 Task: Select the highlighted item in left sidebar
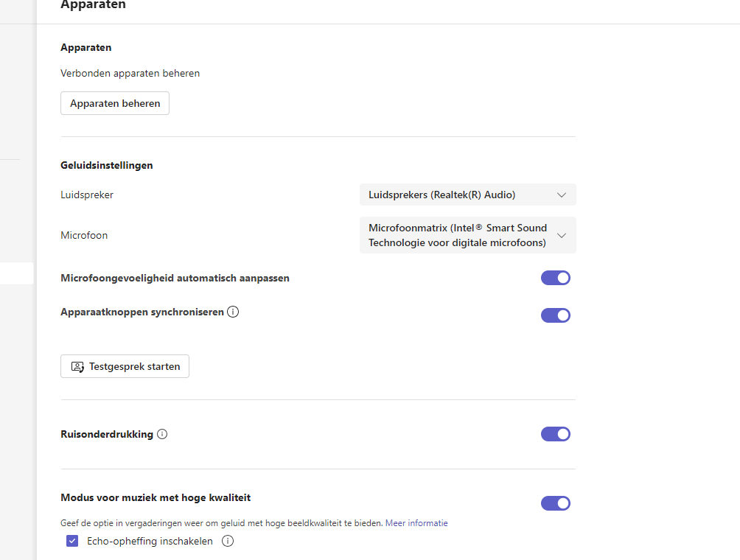[16, 273]
